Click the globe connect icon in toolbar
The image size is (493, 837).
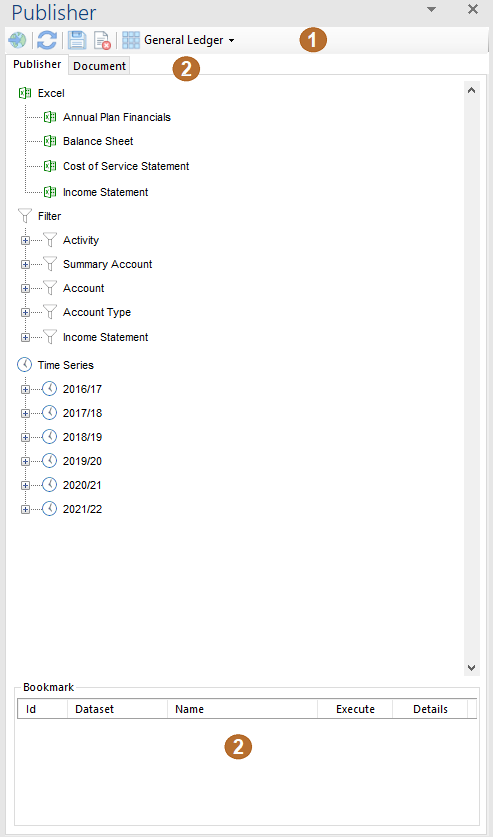tap(18, 40)
